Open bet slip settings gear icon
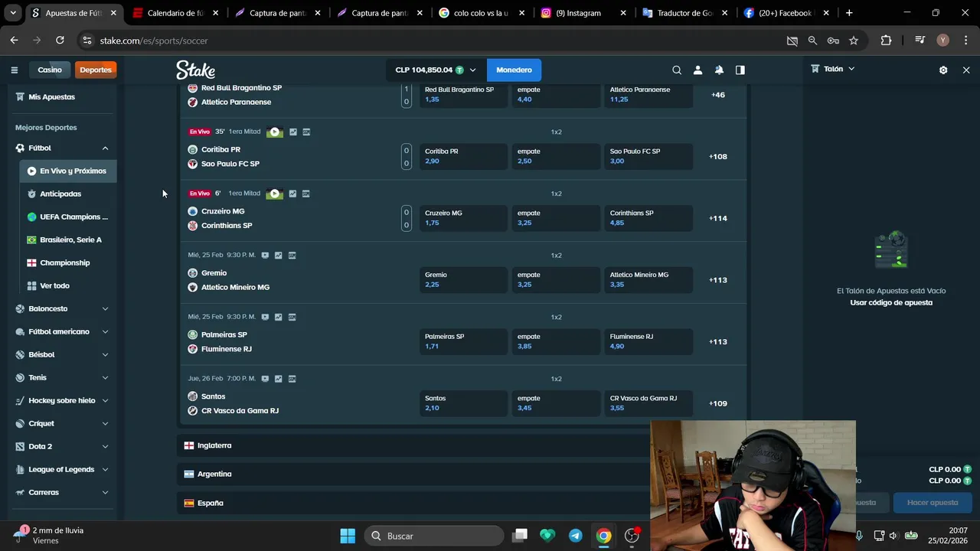 click(x=943, y=70)
